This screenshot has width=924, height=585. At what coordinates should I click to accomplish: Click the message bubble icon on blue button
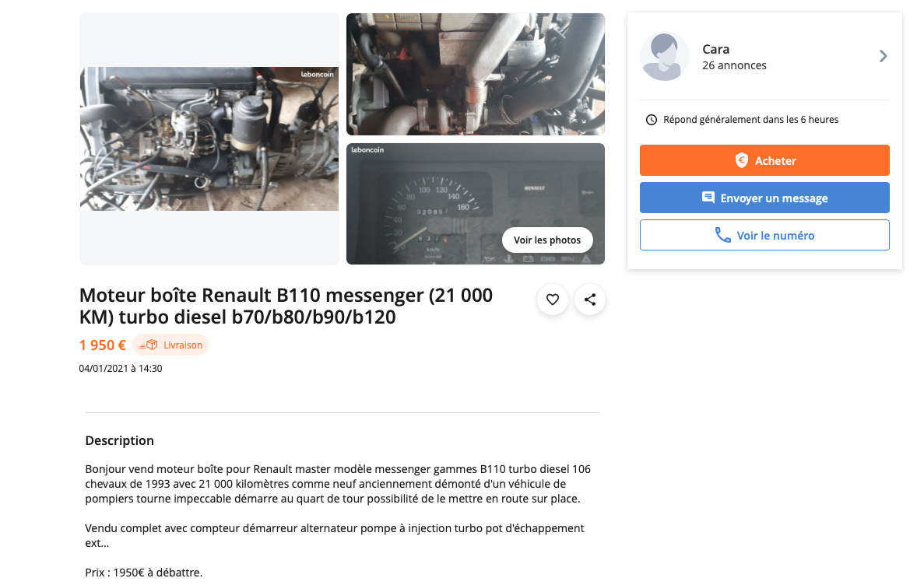[708, 198]
